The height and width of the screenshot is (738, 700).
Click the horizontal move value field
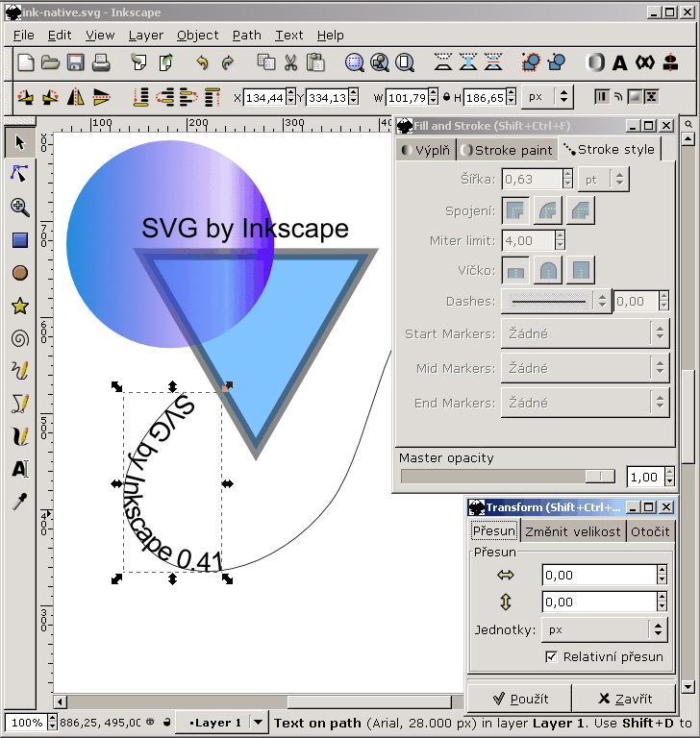(599, 575)
